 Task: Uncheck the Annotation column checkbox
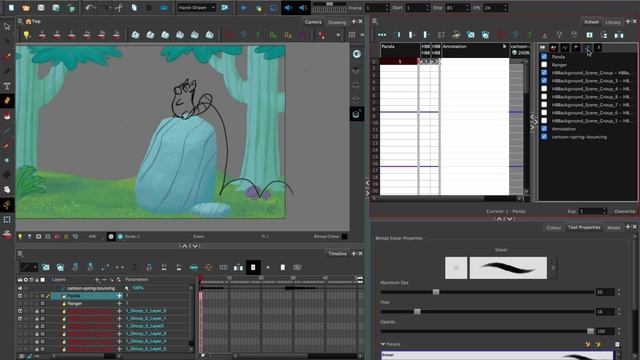[x=544, y=129]
